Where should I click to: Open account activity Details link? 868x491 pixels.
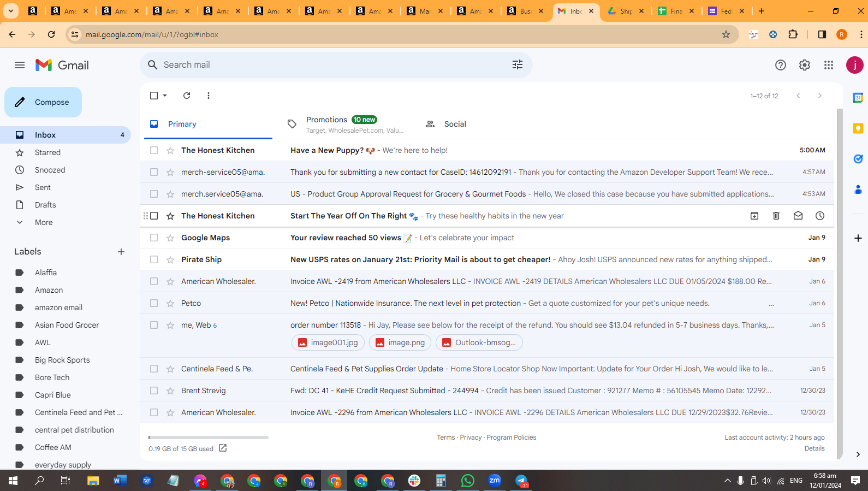815,448
